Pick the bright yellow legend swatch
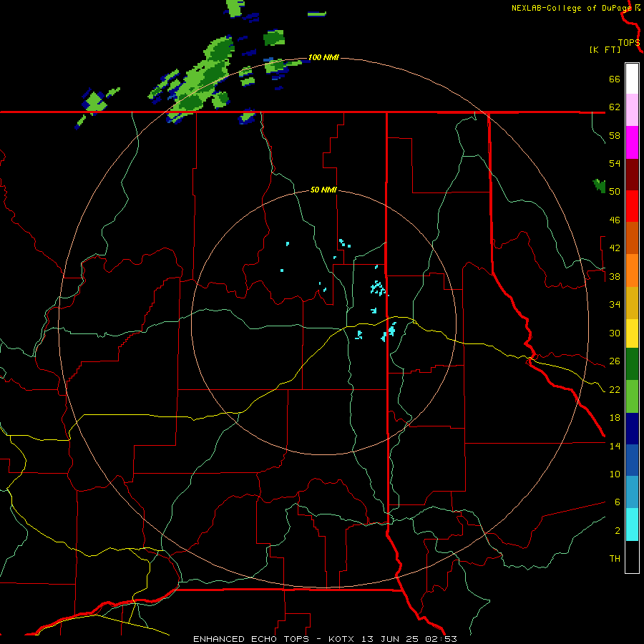644x644 pixels. (x=632, y=333)
